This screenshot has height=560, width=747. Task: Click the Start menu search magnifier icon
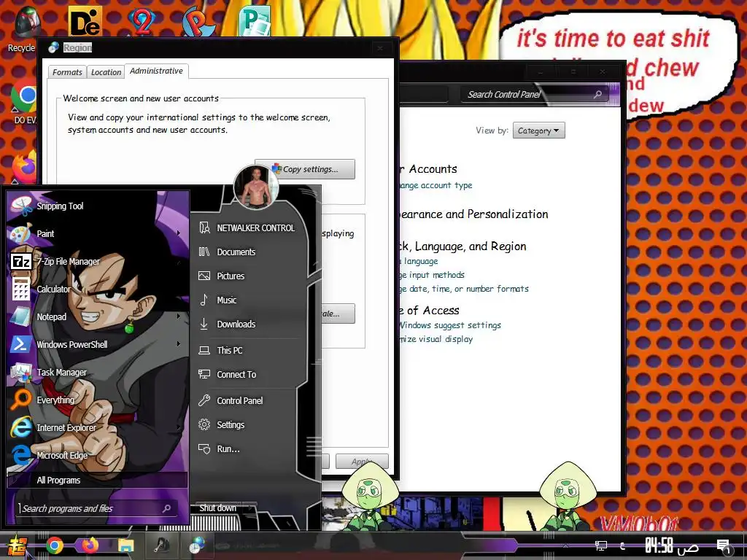click(167, 508)
